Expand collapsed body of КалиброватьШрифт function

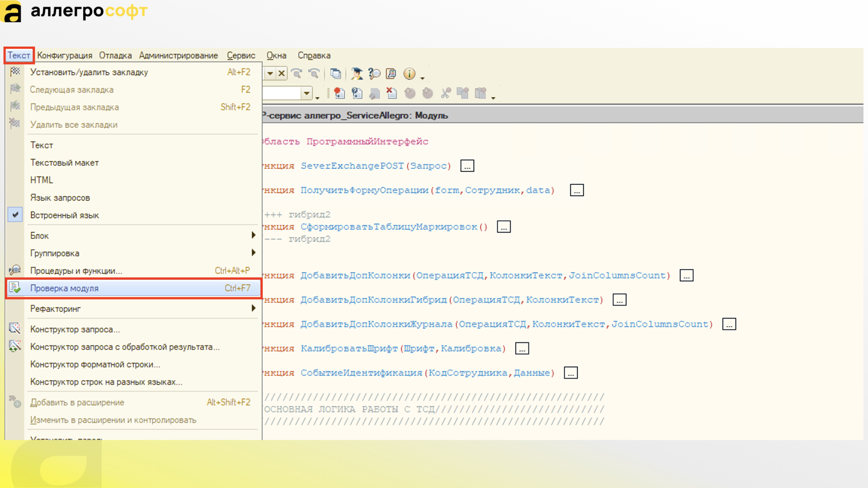point(522,348)
